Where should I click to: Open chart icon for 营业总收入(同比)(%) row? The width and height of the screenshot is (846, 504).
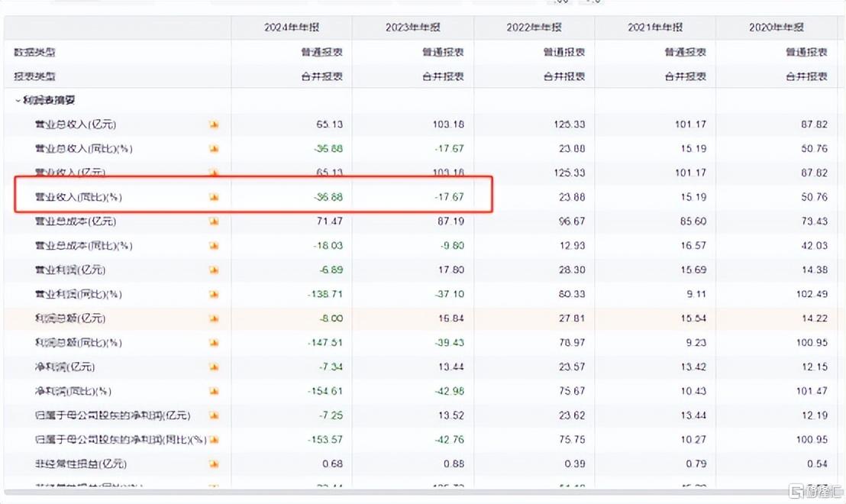(215, 149)
